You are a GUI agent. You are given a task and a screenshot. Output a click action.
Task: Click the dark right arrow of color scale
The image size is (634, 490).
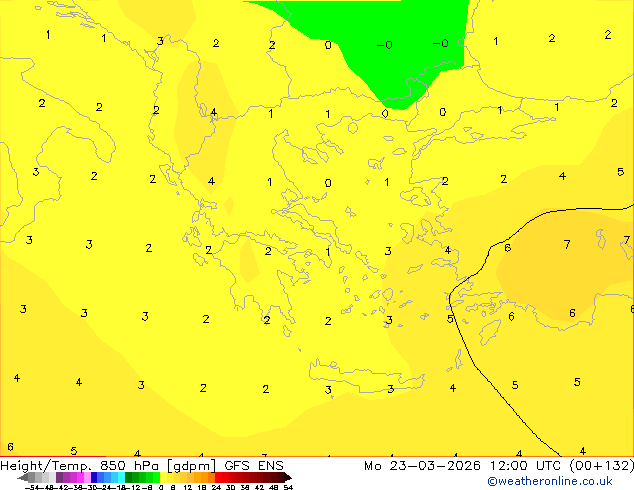coord(288,477)
